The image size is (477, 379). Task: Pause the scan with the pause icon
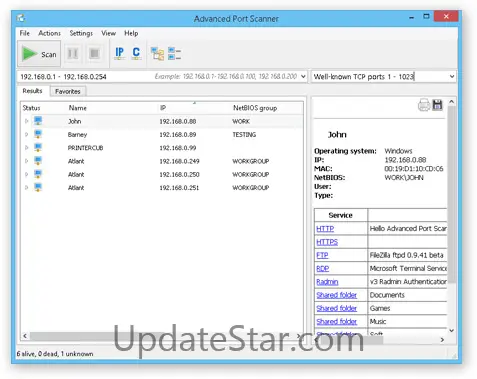73,53
